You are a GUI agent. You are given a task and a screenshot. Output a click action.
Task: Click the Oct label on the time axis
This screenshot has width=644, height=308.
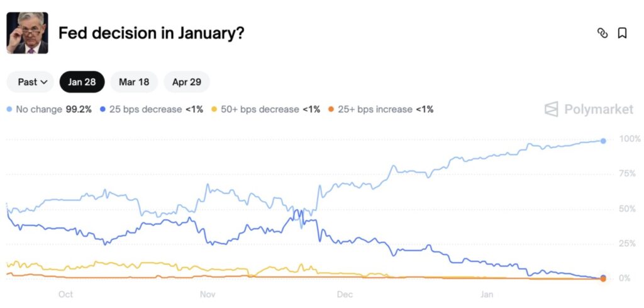tap(65, 294)
